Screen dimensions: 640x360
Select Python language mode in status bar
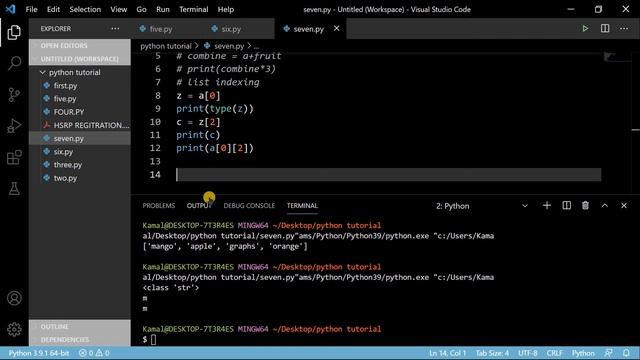[x=583, y=353]
